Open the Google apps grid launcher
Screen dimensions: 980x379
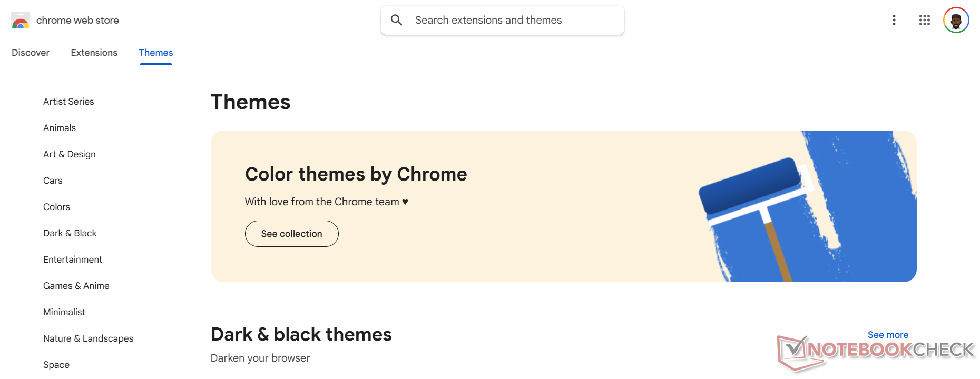point(924,20)
